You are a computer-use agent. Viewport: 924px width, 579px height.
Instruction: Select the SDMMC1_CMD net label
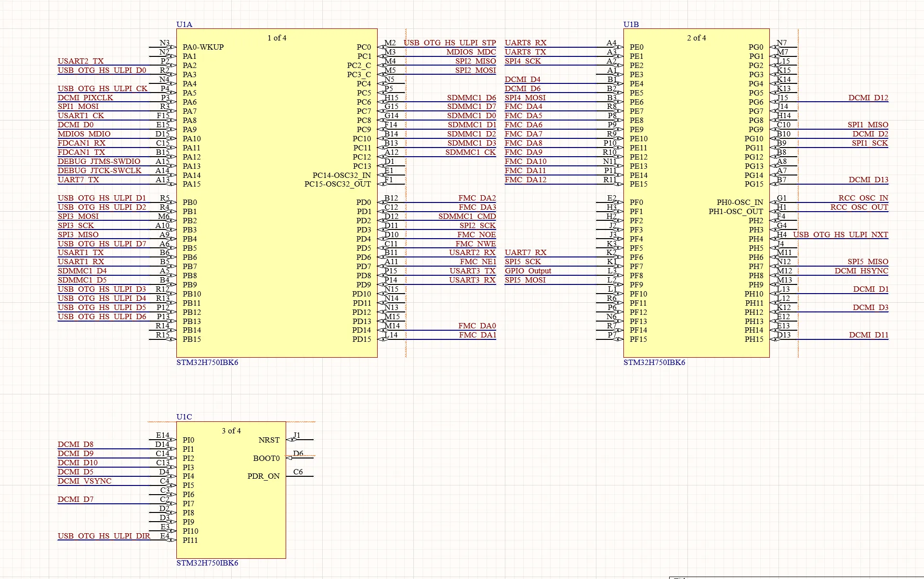pyautogui.click(x=467, y=216)
